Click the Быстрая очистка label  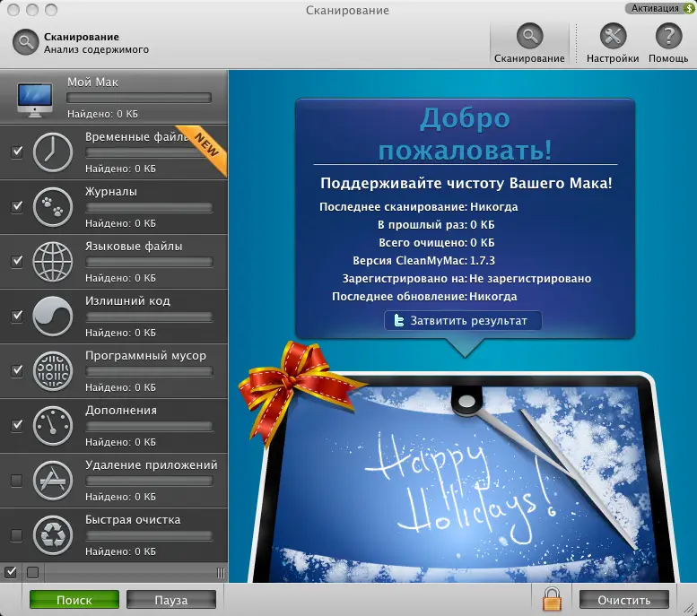coord(133,519)
